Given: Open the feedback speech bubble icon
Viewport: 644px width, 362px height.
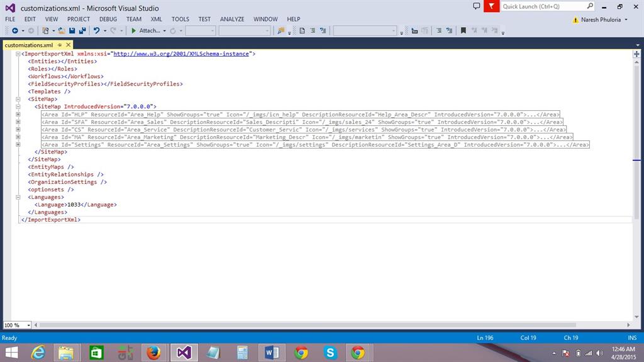Looking at the screenshot, I should [x=477, y=6].
